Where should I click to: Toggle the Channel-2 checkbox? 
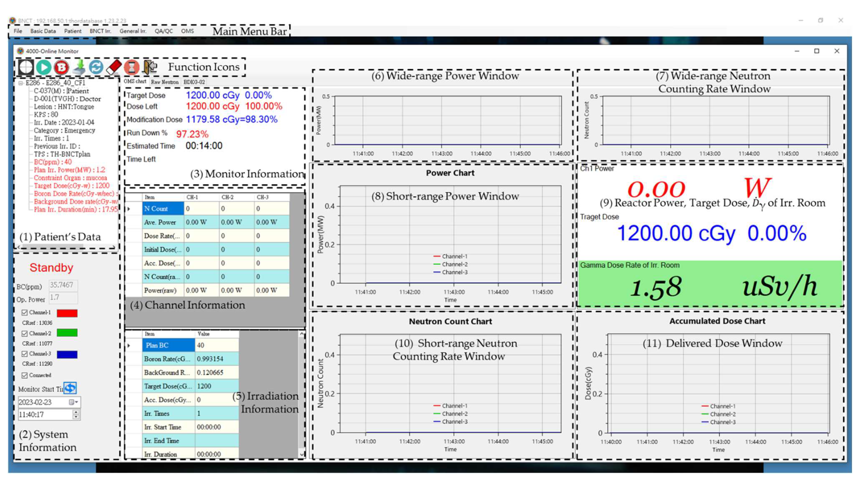(x=24, y=333)
